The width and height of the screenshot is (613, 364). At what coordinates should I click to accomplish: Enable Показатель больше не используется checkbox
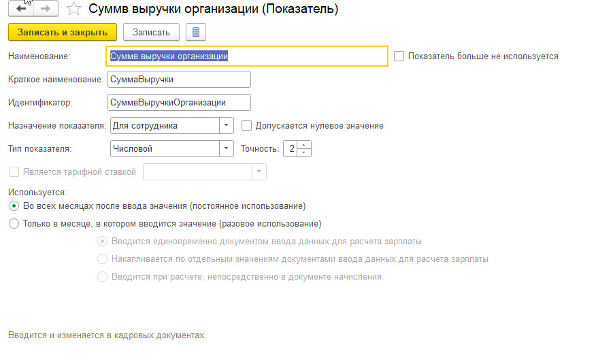point(399,56)
